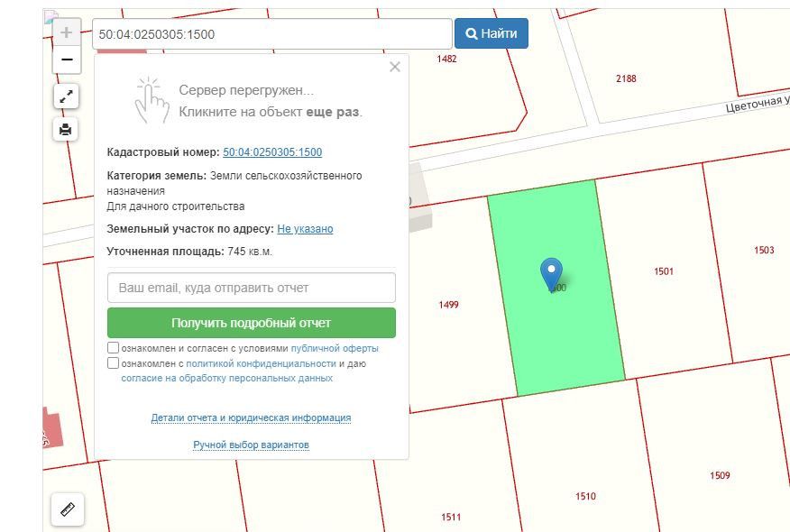Focus the email input for report

(252, 288)
